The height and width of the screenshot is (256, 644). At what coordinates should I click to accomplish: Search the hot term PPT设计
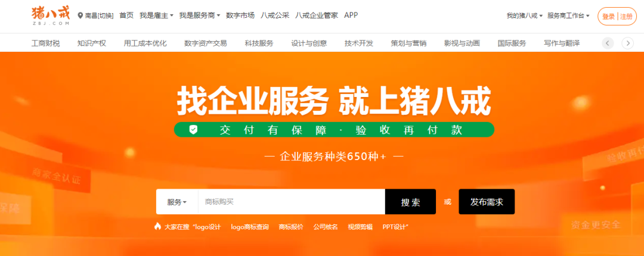(394, 227)
